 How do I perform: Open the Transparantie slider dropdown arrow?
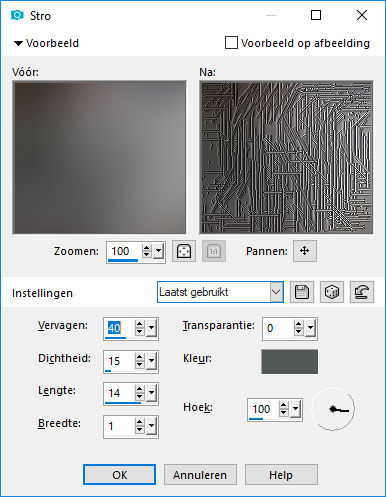point(311,328)
